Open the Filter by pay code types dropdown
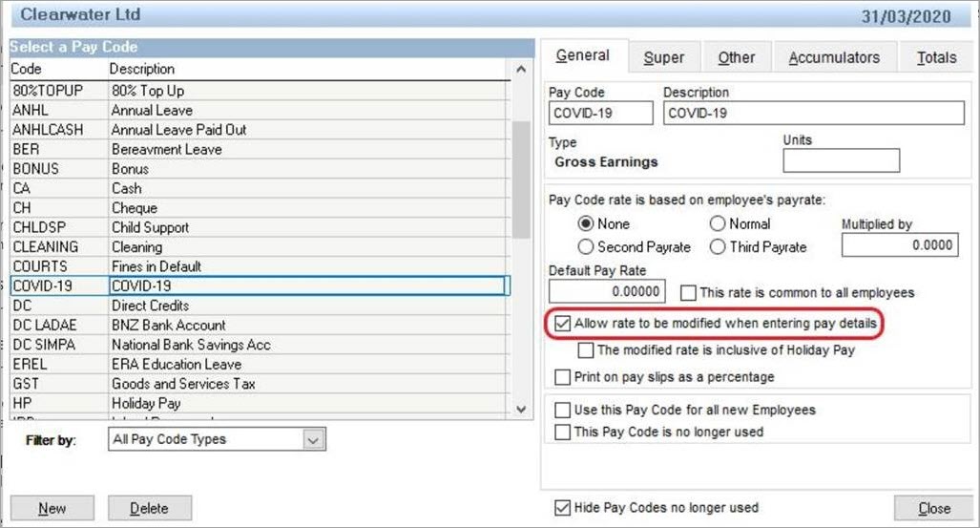 [x=313, y=440]
